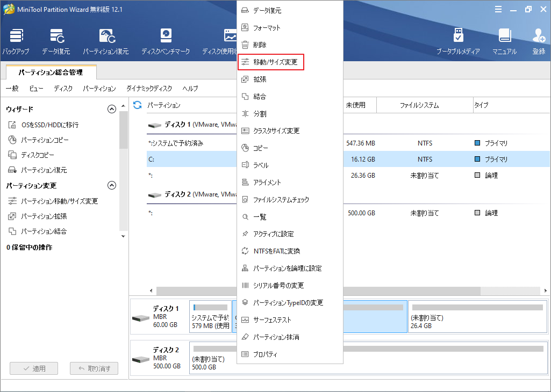Select 一覧 in the context menu

[x=290, y=217]
